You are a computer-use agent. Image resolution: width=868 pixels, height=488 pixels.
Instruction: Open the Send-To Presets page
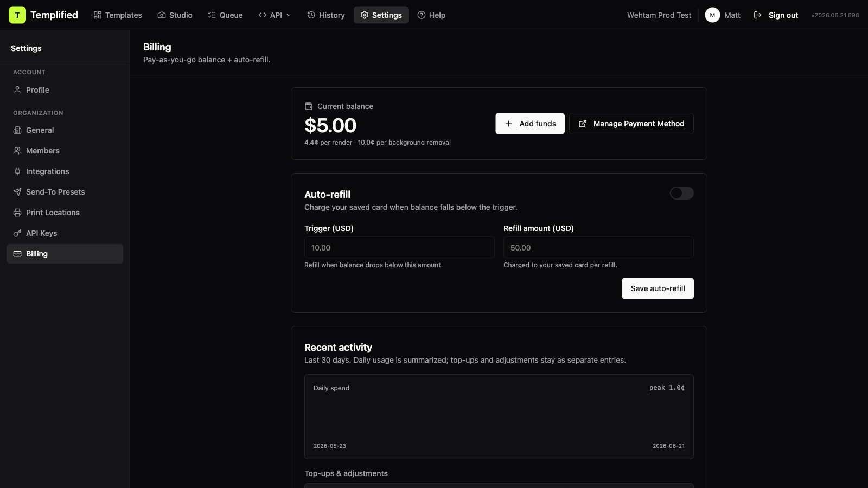(x=65, y=192)
